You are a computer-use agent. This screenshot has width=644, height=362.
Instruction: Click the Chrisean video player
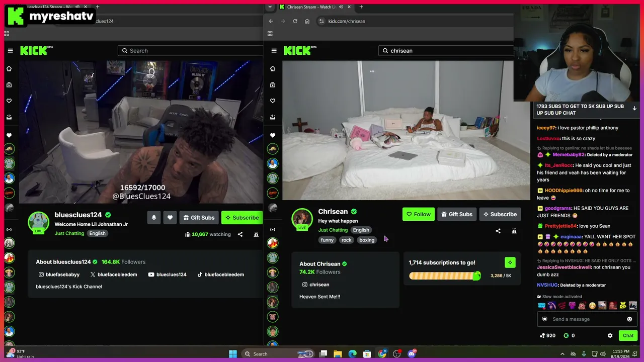pyautogui.click(x=406, y=131)
